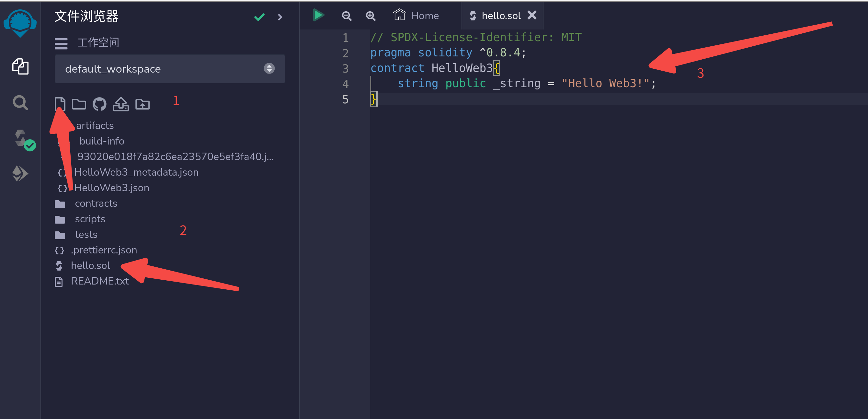Click the create new folder icon

(x=79, y=104)
